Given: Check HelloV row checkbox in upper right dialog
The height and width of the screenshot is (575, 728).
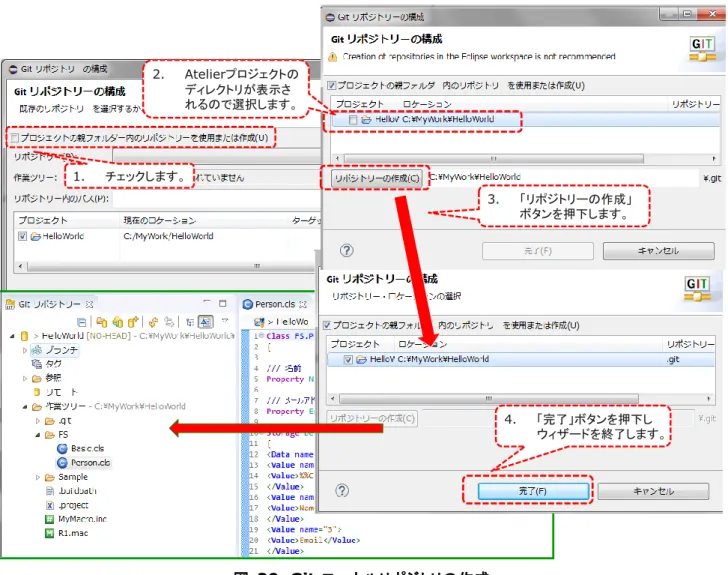Looking at the screenshot, I should [x=353, y=120].
